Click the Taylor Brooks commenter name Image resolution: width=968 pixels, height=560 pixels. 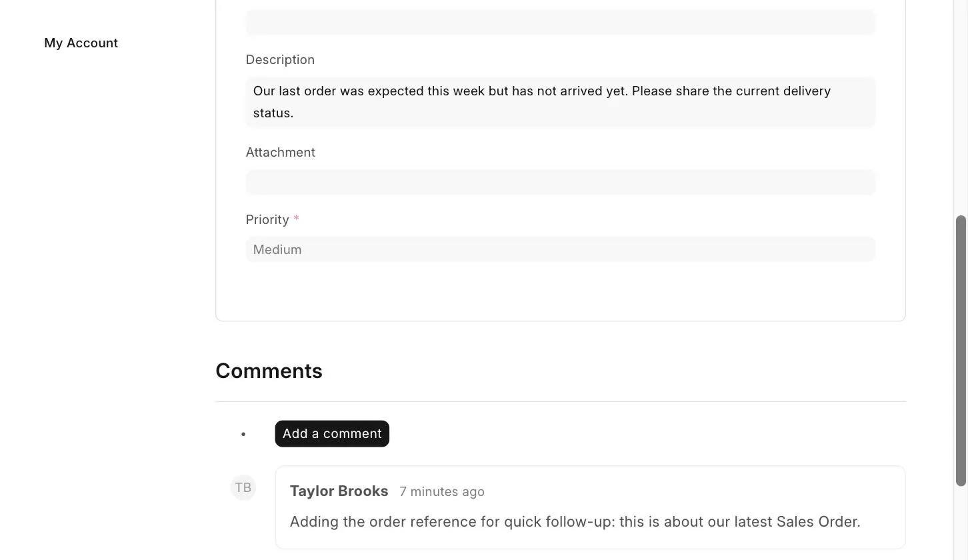click(x=339, y=491)
